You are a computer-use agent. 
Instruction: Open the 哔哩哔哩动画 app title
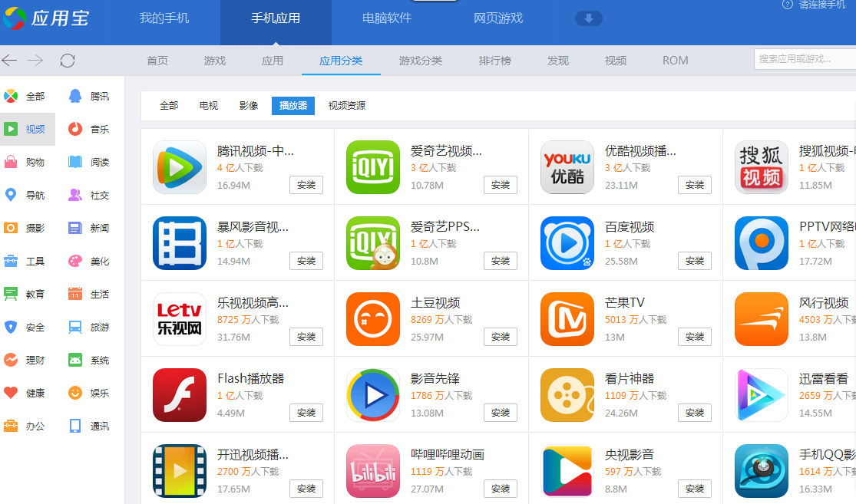[448, 454]
